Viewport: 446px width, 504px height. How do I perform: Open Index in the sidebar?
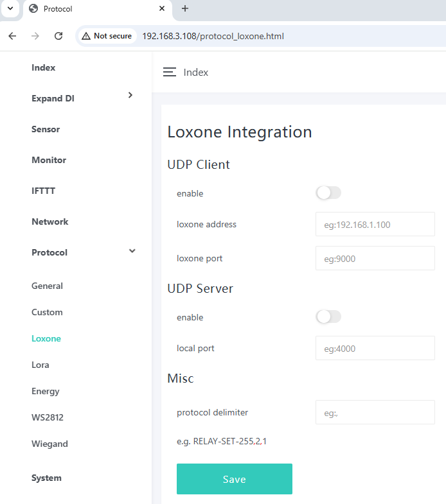44,67
